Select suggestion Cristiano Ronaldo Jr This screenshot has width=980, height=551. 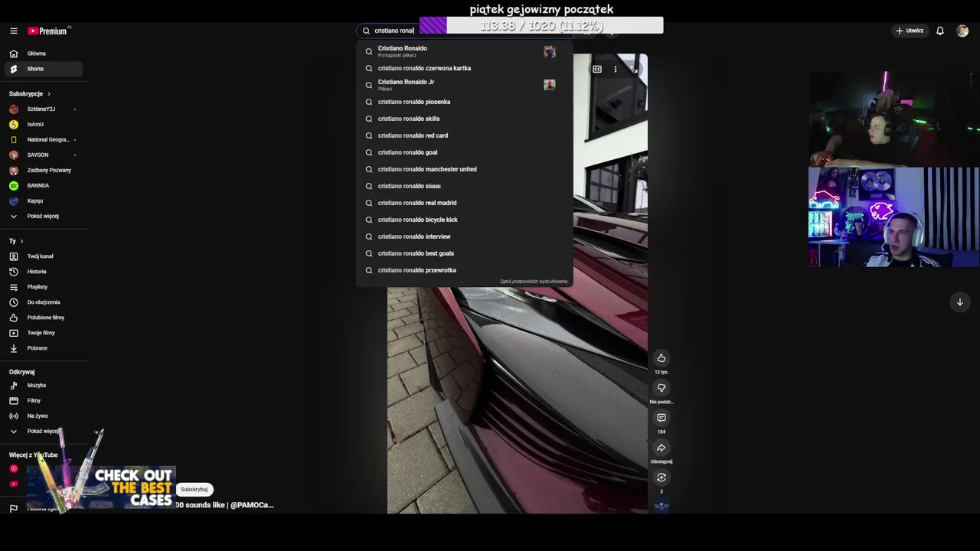coord(465,85)
